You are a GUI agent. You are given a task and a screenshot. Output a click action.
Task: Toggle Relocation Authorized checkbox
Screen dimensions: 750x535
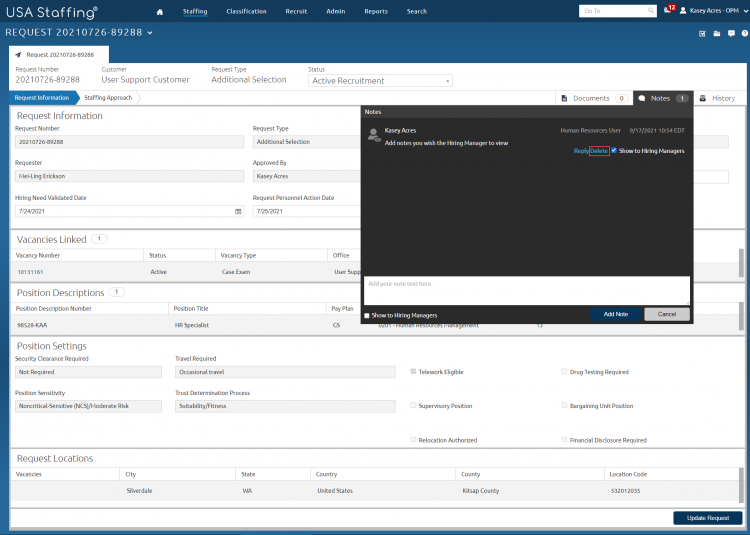[x=413, y=440]
